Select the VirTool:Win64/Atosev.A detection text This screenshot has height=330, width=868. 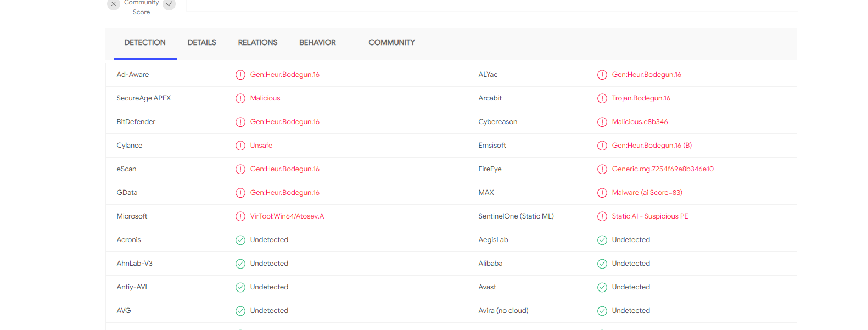(x=287, y=216)
